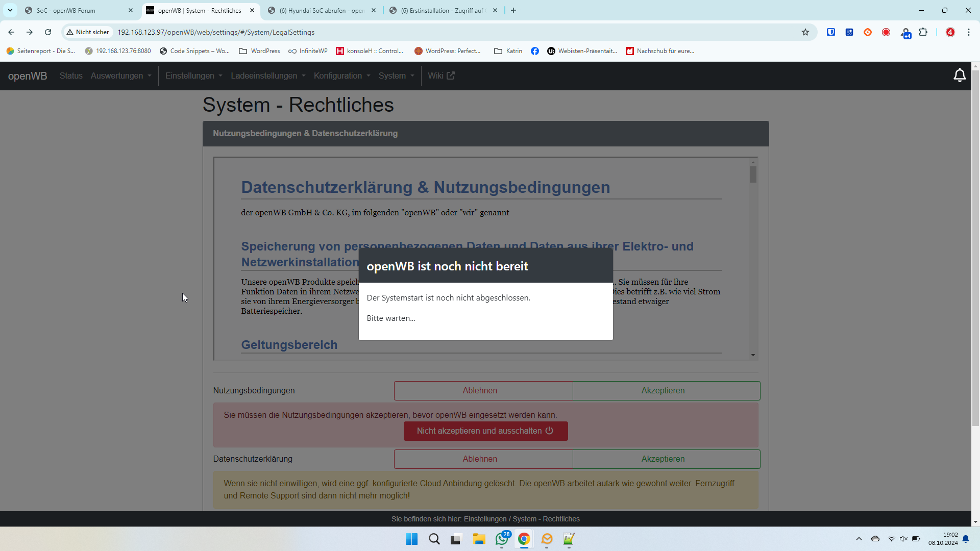
Task: Expand the Konfiguration dropdown menu
Action: (x=342, y=76)
